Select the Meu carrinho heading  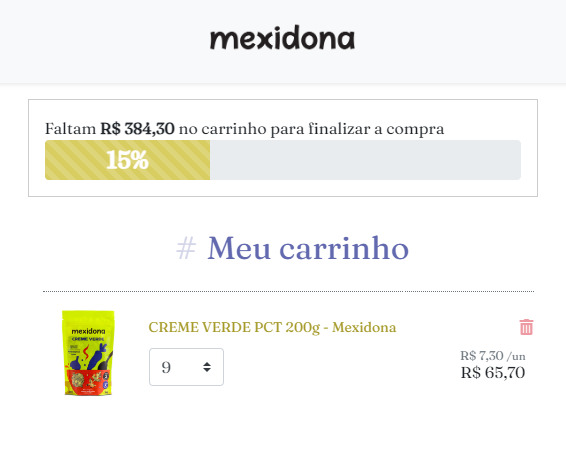coord(308,248)
